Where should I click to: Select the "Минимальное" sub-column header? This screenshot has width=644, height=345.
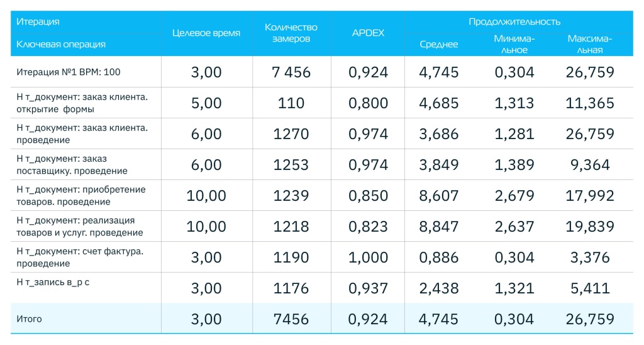coord(514,44)
